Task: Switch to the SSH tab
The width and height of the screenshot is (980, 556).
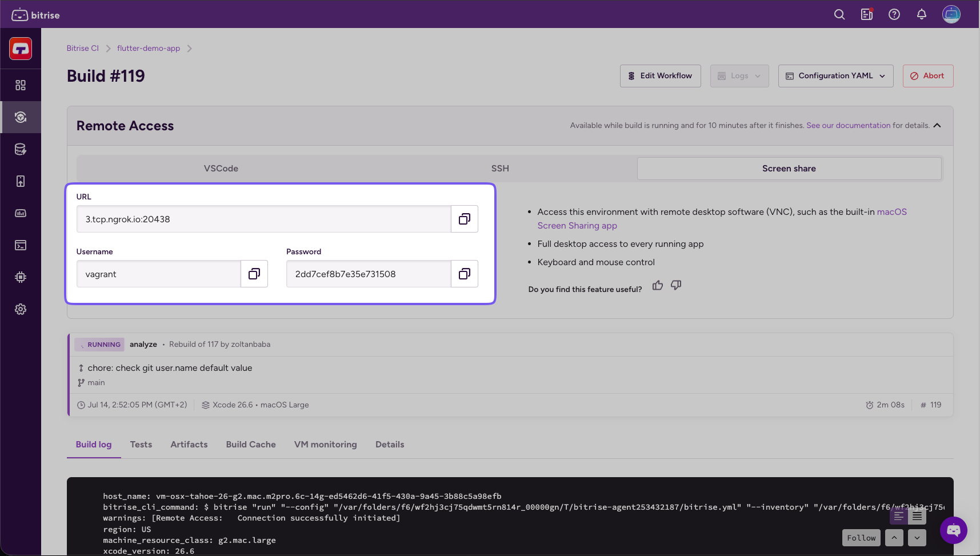Action: 500,169
